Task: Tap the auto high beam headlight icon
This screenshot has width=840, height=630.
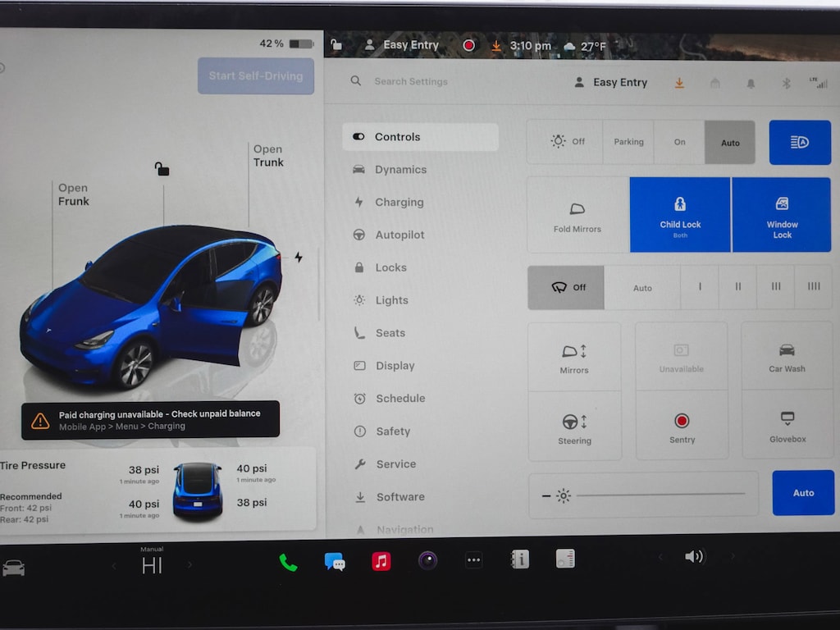Action: click(799, 143)
